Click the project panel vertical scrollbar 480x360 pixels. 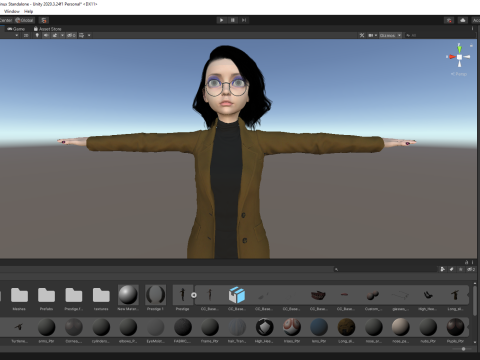[x=475, y=300]
